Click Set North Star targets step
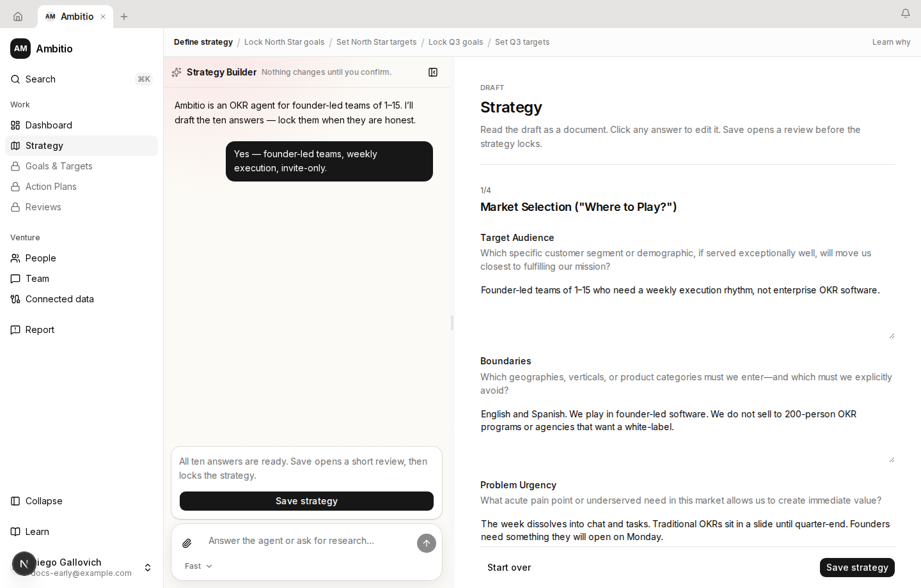This screenshot has height=588, width=921. click(376, 42)
